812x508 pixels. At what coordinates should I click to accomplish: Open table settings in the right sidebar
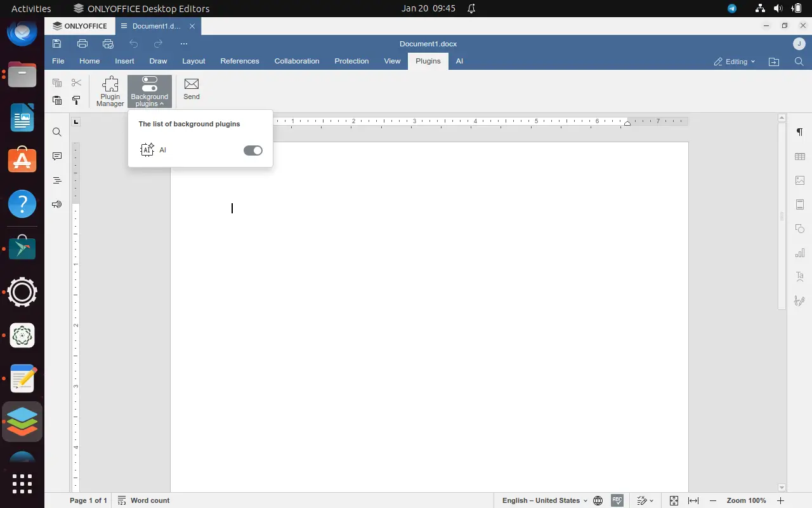coord(800,156)
